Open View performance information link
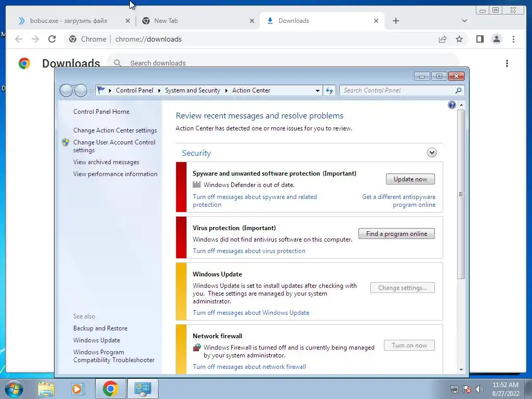Screen dimensions: 532x399 point(115,174)
